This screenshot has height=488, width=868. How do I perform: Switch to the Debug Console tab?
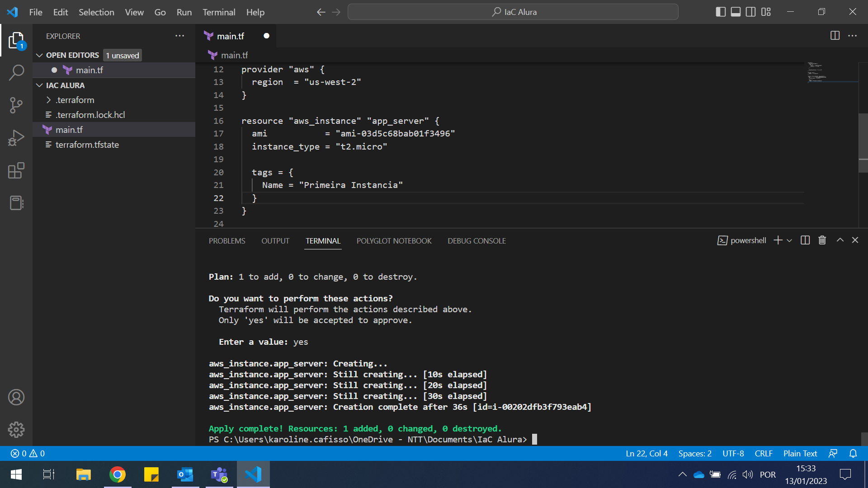pyautogui.click(x=476, y=241)
